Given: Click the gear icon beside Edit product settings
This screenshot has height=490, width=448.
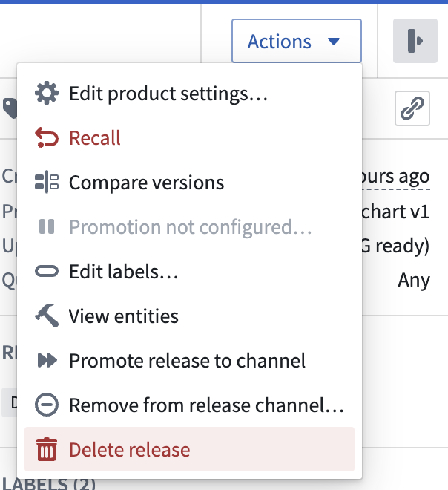Looking at the screenshot, I should 47,93.
